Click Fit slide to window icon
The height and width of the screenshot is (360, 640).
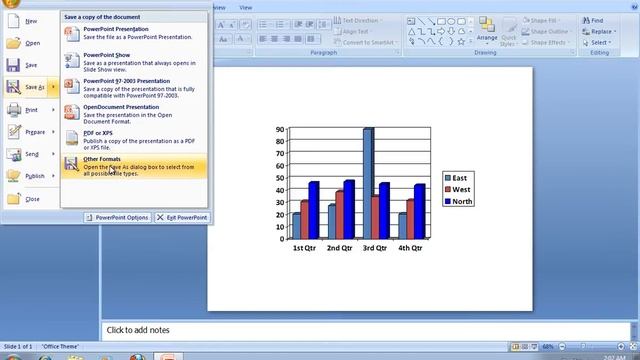click(x=633, y=347)
